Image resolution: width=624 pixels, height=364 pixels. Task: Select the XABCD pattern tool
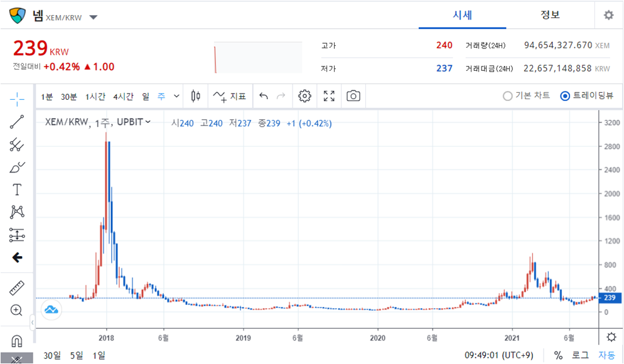point(17,212)
